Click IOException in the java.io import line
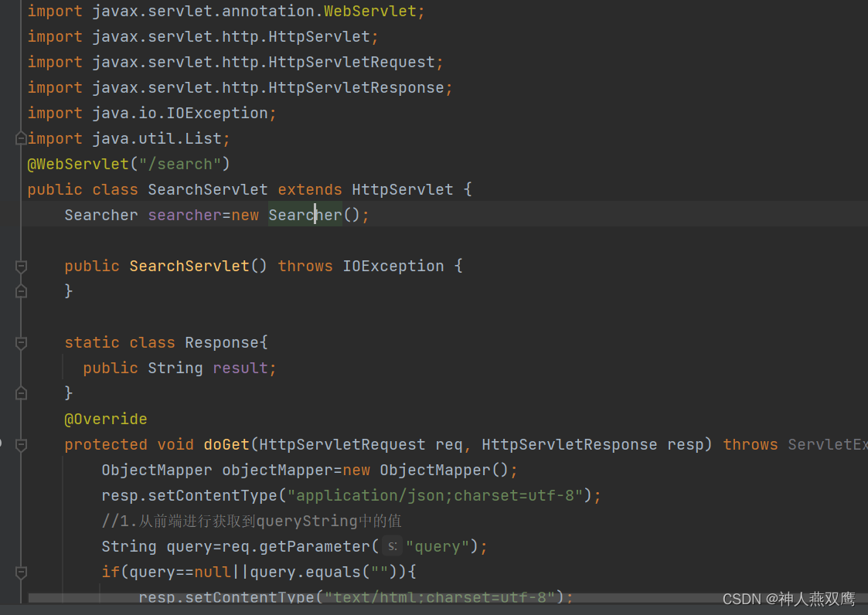868x615 pixels. (x=217, y=113)
